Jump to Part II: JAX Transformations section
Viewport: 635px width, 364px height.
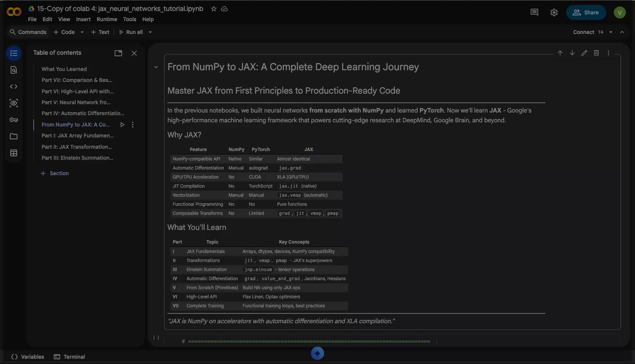(x=77, y=147)
